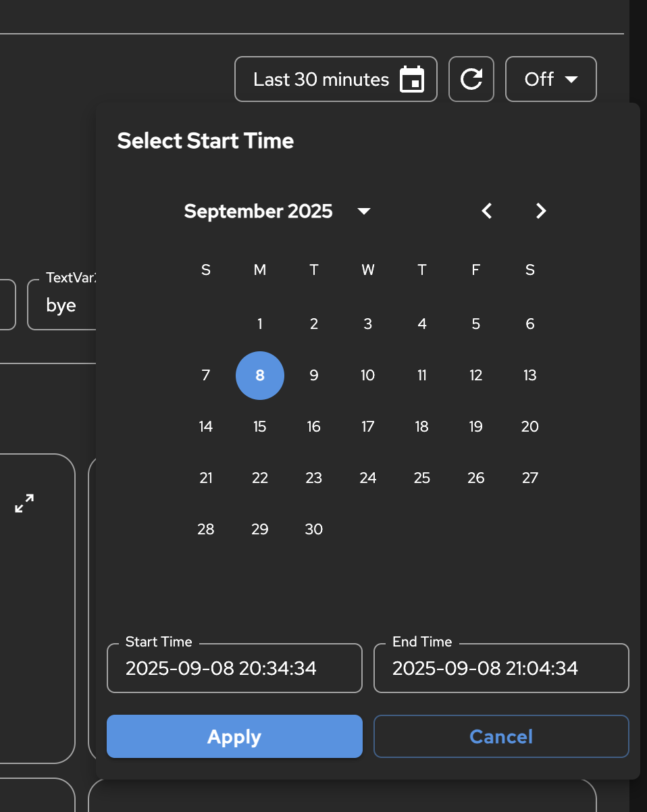647x812 pixels.
Task: Advance to the next month
Action: pyautogui.click(x=541, y=211)
